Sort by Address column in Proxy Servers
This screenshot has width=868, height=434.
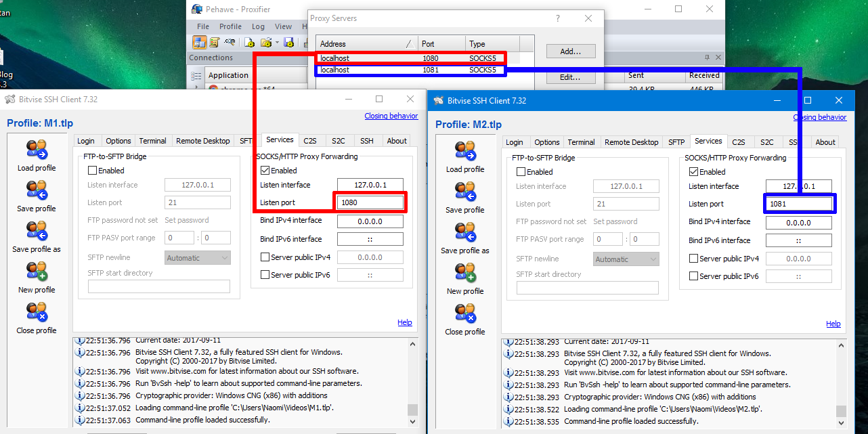point(366,44)
